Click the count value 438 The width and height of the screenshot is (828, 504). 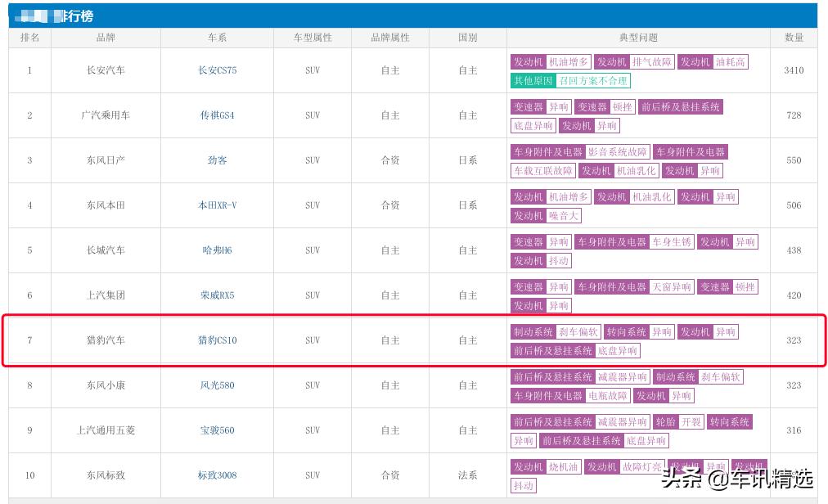(794, 250)
